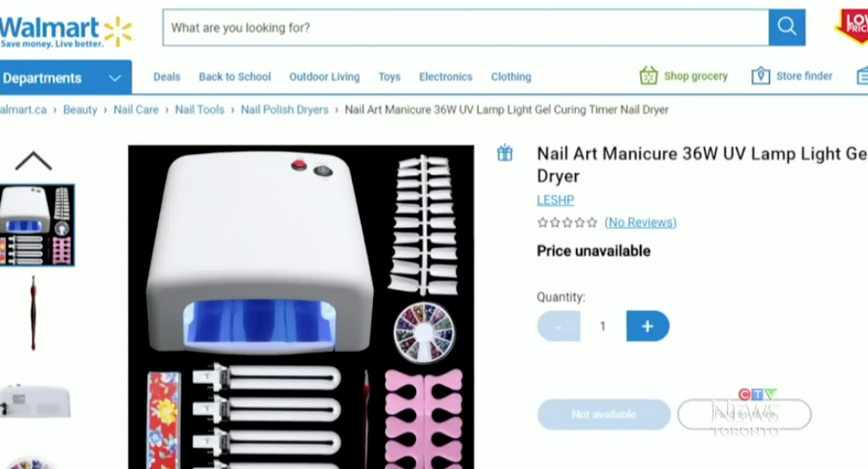Click the thumbnail list up chevron
The width and height of the screenshot is (868, 469).
click(x=34, y=161)
